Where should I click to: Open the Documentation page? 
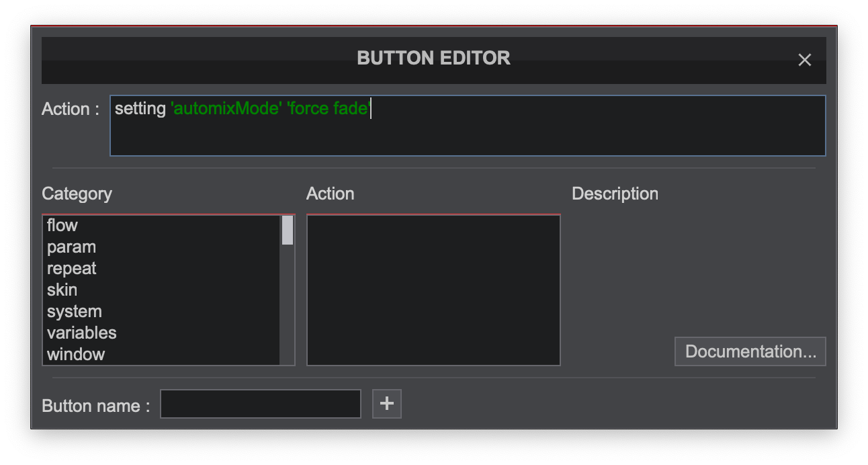(750, 351)
